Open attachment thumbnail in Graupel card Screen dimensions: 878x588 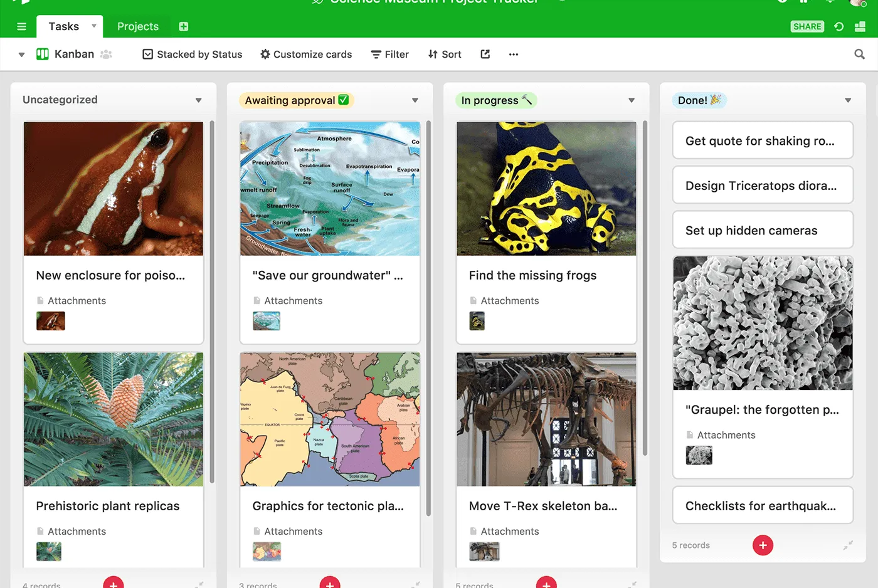(x=699, y=455)
